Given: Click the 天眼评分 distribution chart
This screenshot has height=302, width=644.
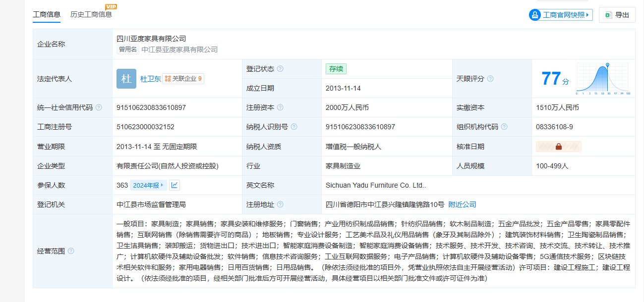Looking at the screenshot, I should [x=602, y=79].
